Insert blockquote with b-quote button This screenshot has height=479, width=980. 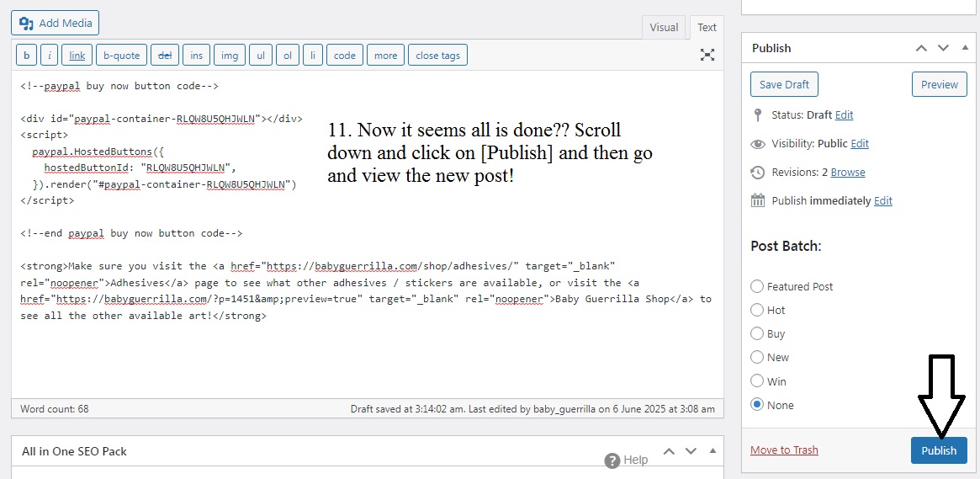[121, 55]
